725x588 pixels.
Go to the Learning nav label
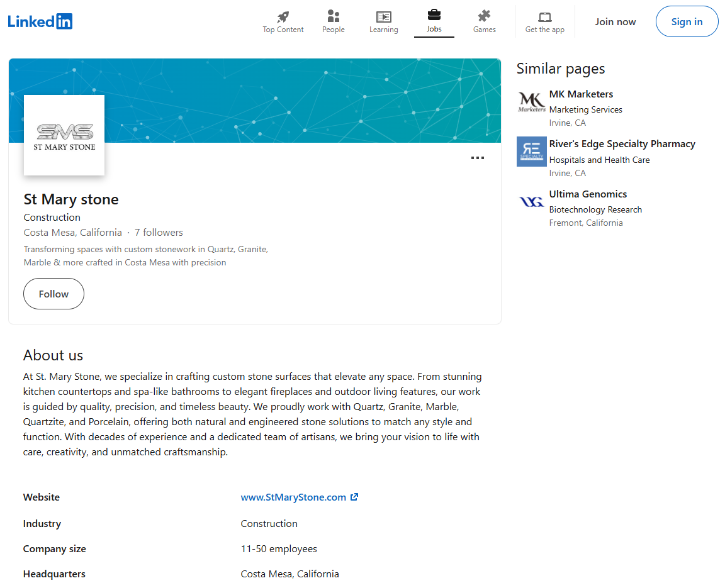coord(384,30)
